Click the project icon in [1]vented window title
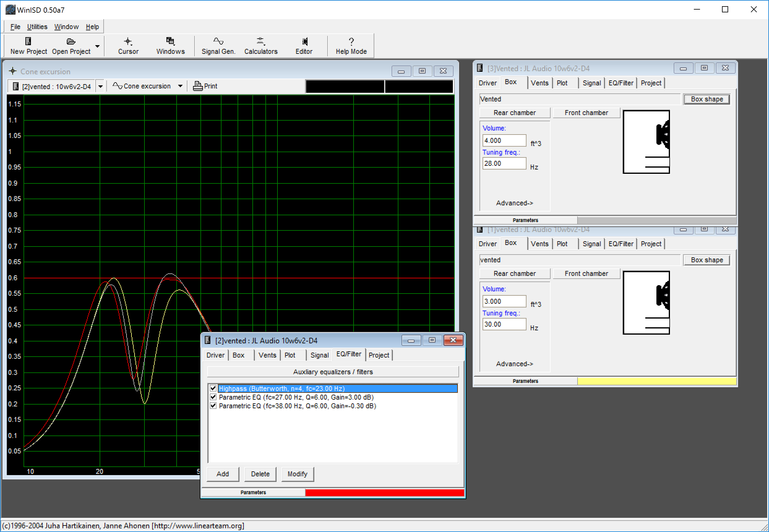Image resolution: width=769 pixels, height=532 pixels. (x=480, y=229)
